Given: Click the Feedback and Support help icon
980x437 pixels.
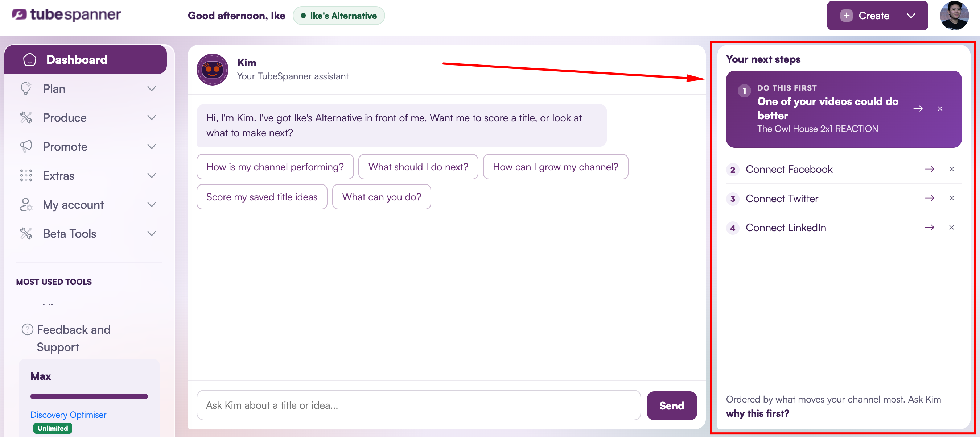Looking at the screenshot, I should [28, 329].
